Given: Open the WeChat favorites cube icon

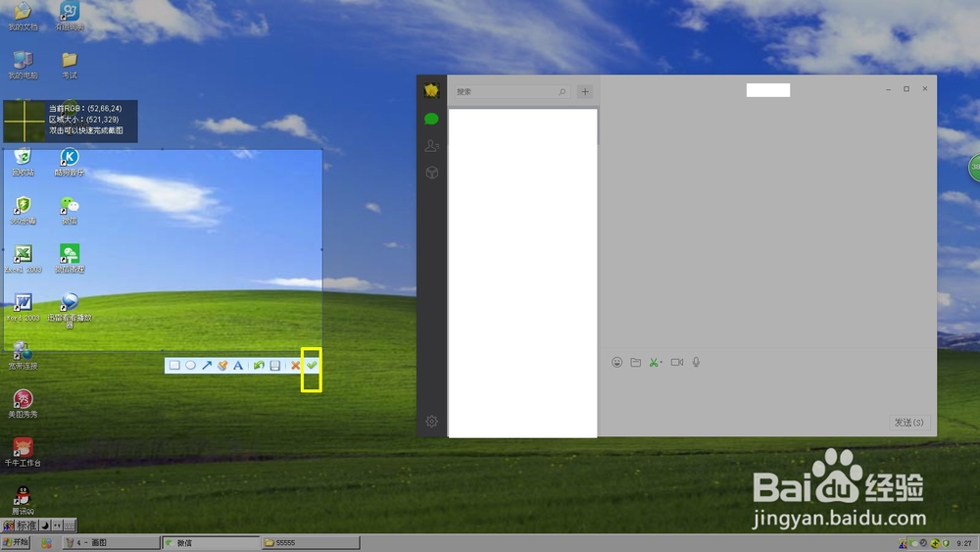Looking at the screenshot, I should coord(431,173).
